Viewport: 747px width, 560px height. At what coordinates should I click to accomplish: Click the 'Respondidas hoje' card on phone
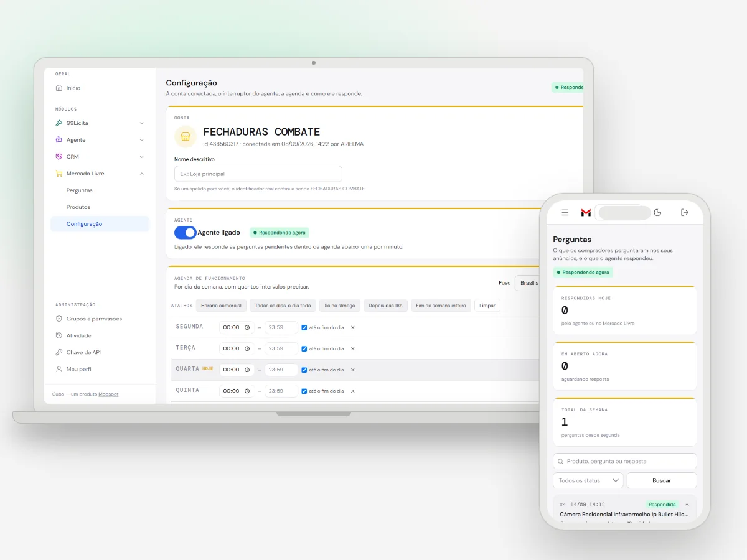(625, 310)
